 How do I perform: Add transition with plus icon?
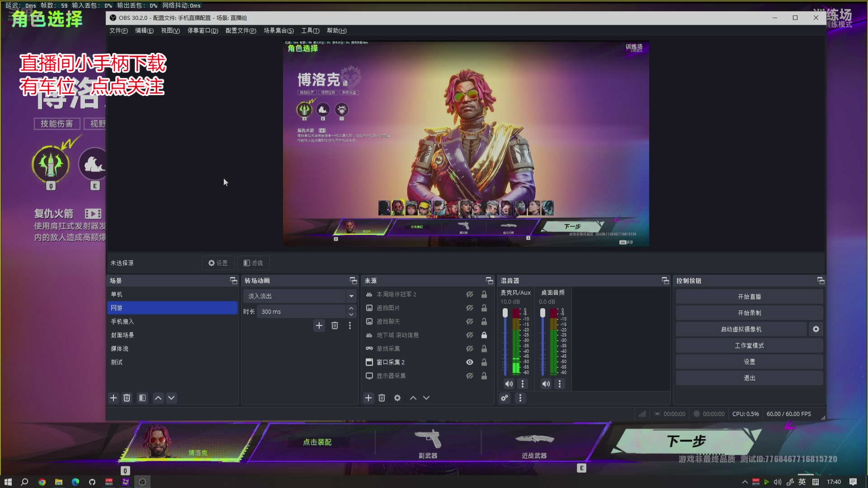[x=319, y=326]
